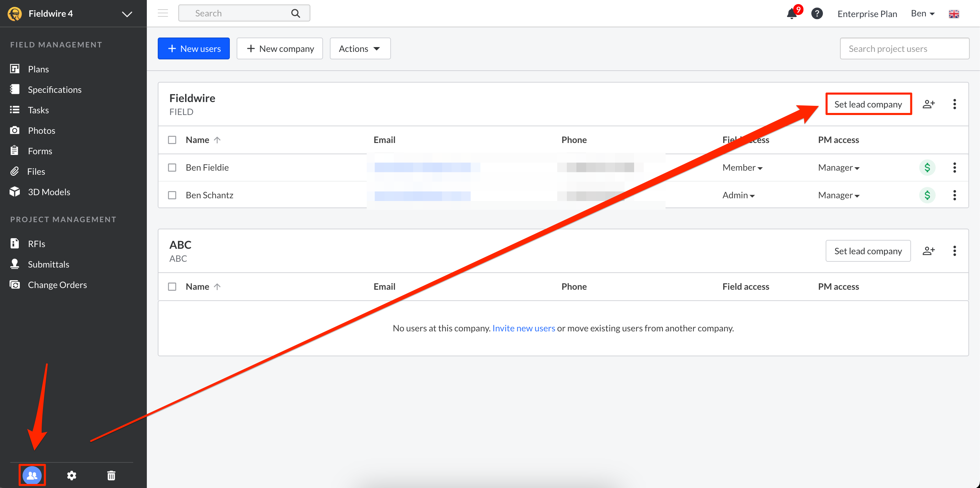Open Ben Schantz row three-dot menu
The height and width of the screenshot is (488, 980).
click(954, 195)
